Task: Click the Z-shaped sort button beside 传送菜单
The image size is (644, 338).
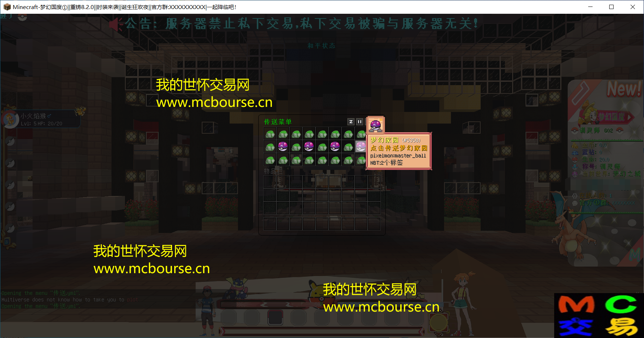Action: pyautogui.click(x=351, y=122)
